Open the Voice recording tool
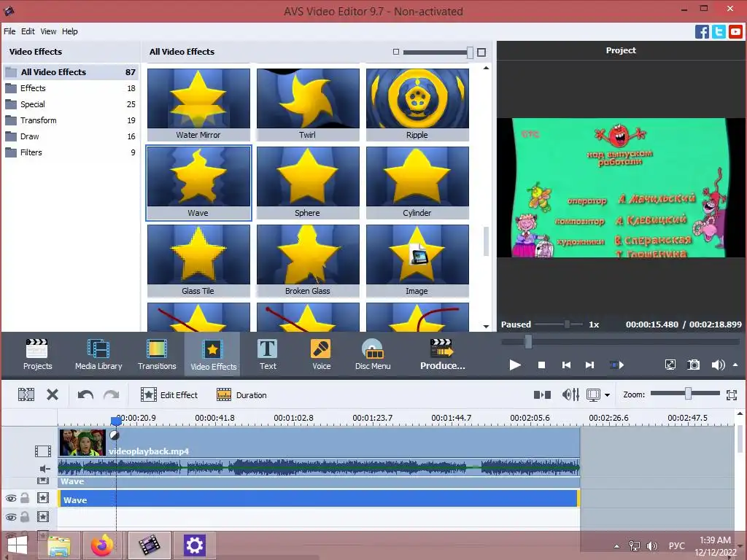This screenshot has height=560, width=747. pos(321,354)
